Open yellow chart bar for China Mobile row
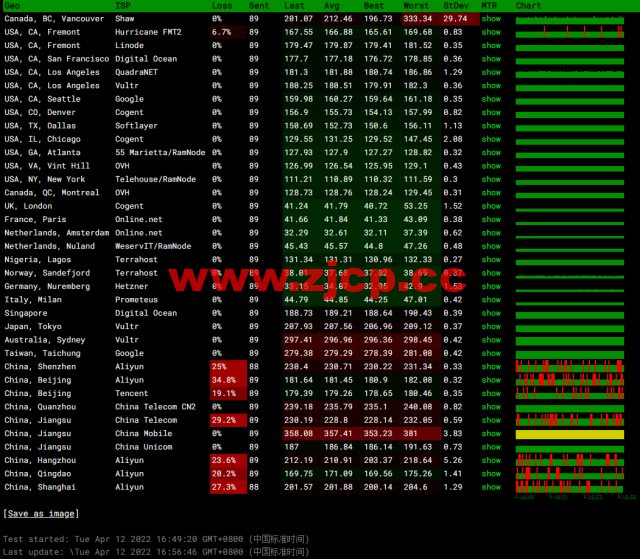This screenshot has width=640, height=559. coord(570,434)
